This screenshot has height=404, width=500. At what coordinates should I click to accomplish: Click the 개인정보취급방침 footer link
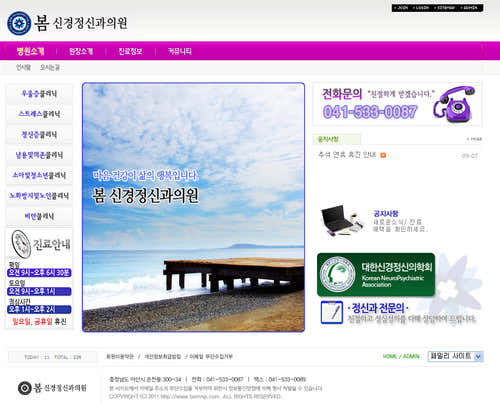(x=163, y=357)
